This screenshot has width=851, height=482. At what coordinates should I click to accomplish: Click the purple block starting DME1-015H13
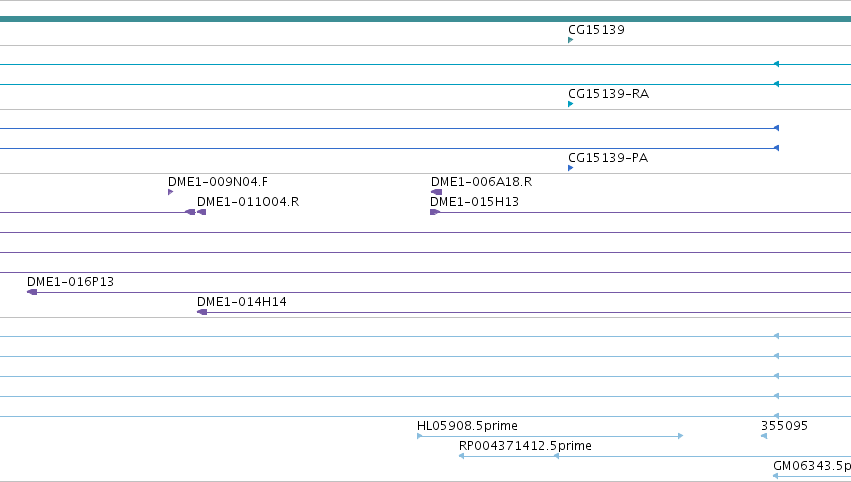point(435,212)
